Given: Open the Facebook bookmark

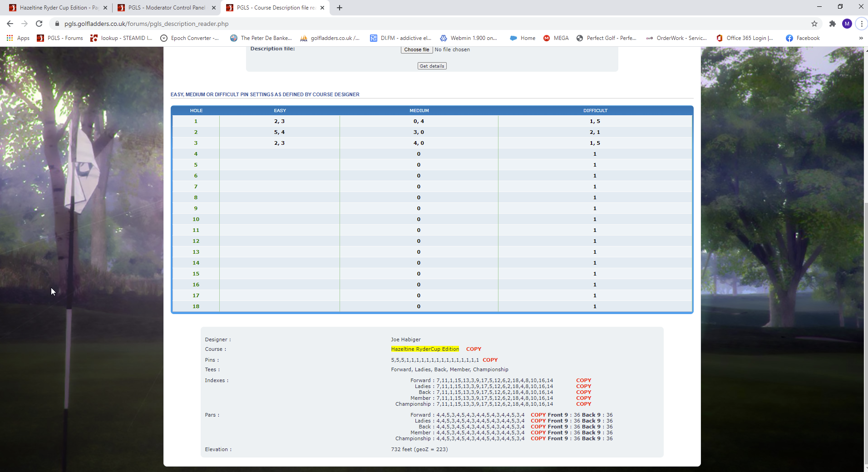Looking at the screenshot, I should (x=803, y=38).
